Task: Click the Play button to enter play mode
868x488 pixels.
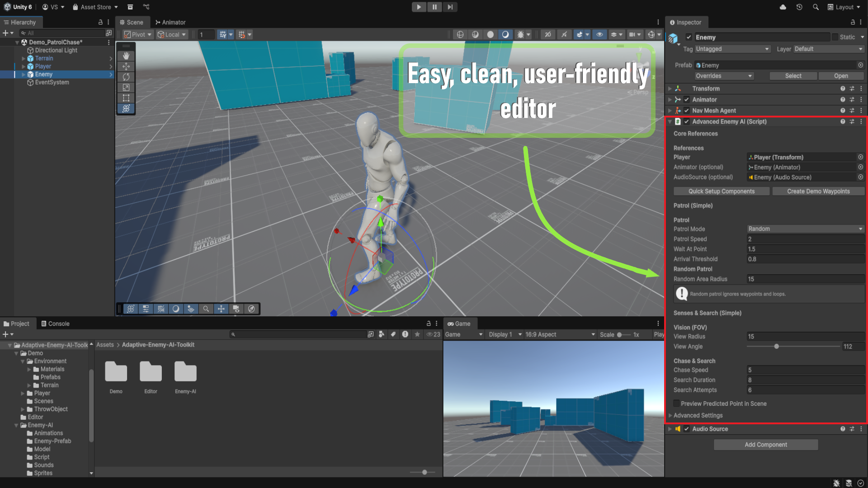Action: [419, 7]
